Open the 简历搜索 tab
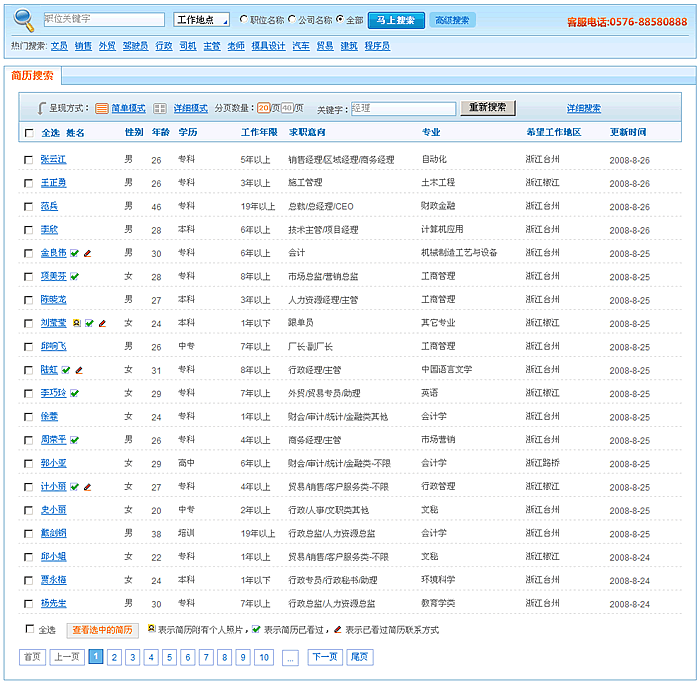Screen dimensions: 700x682 click(x=33, y=76)
